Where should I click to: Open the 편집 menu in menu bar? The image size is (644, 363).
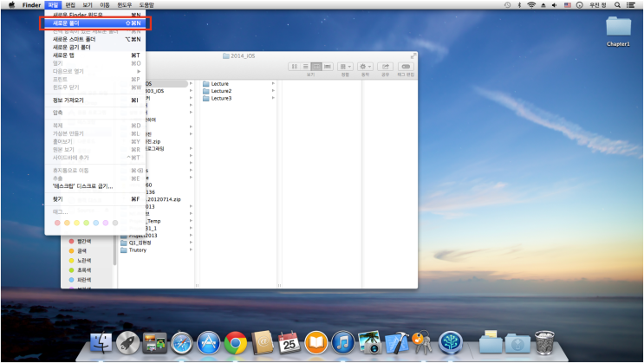point(70,5)
